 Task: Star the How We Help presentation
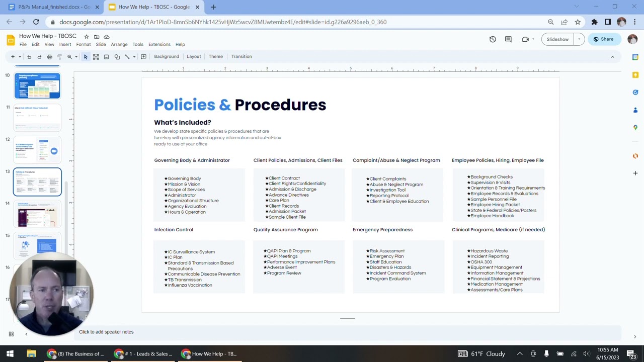coord(87,37)
